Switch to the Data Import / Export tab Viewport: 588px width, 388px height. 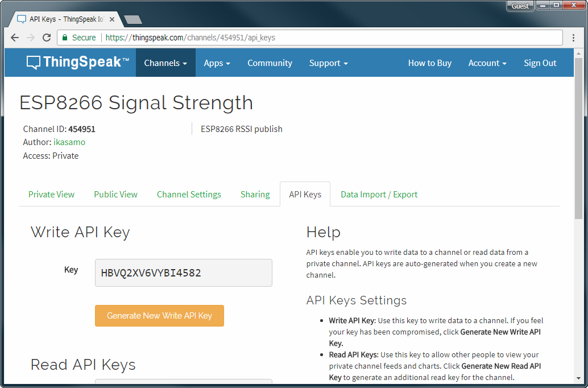(x=379, y=195)
